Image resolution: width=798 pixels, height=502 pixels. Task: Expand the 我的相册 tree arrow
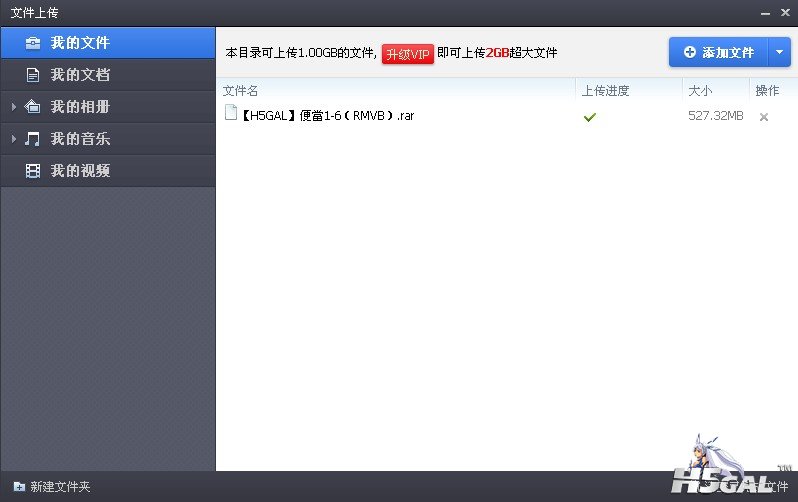click(x=14, y=107)
